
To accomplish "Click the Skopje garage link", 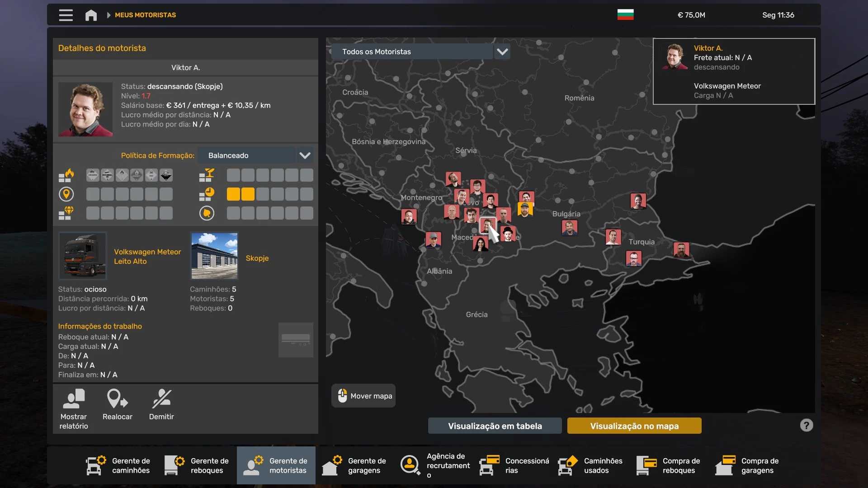I will tap(257, 258).
